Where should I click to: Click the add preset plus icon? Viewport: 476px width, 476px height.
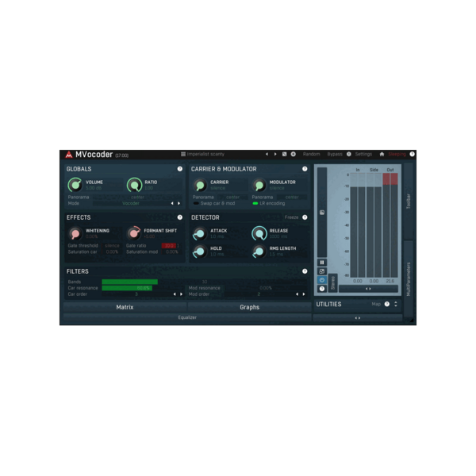294,154
